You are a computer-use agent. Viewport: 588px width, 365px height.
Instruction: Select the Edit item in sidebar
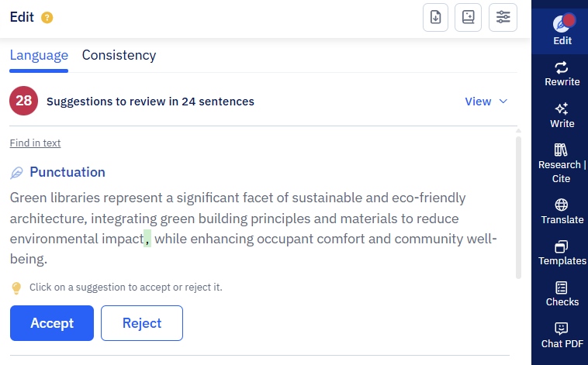click(x=562, y=31)
